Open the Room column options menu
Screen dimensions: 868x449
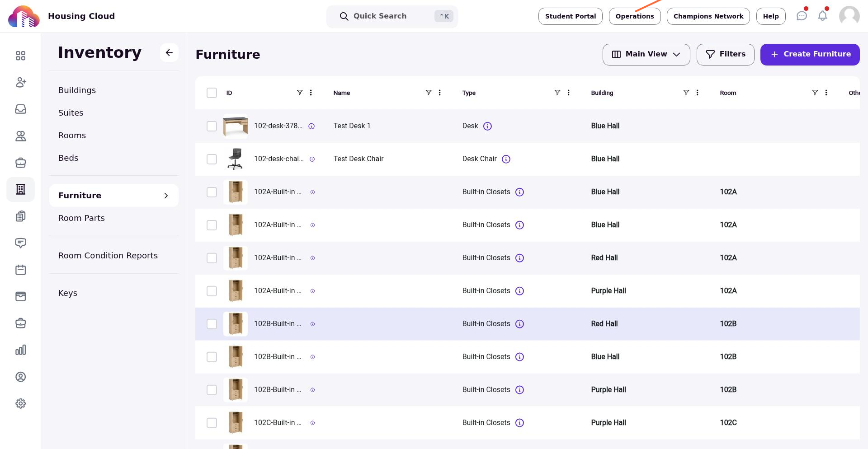(826, 93)
